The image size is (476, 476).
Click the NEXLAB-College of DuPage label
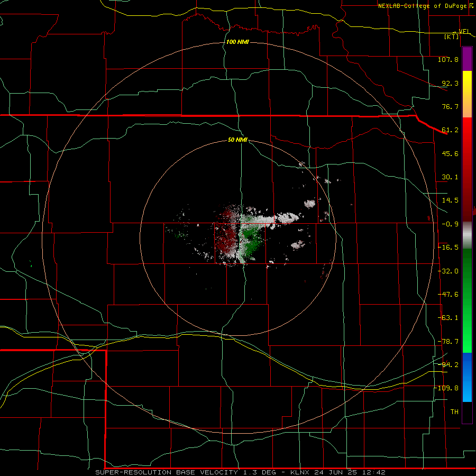tap(422, 6)
